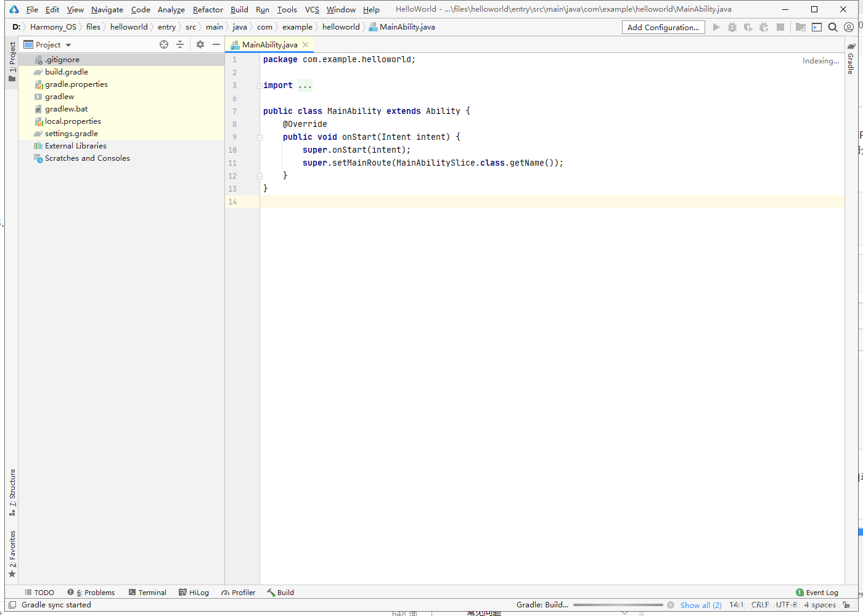Open the CRLF line separator selector
Image resolution: width=863 pixels, height=616 pixels.
[x=760, y=605]
